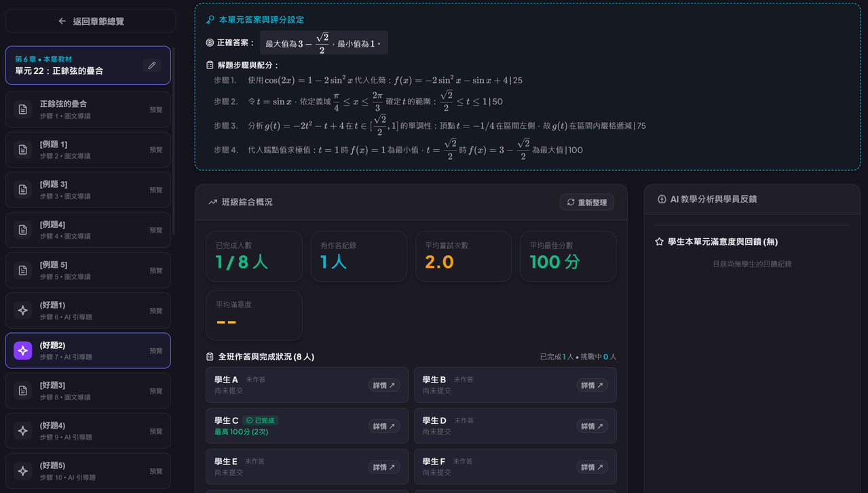Open 詳情 for 學生 C
Image resolution: width=868 pixels, height=493 pixels.
(x=384, y=426)
